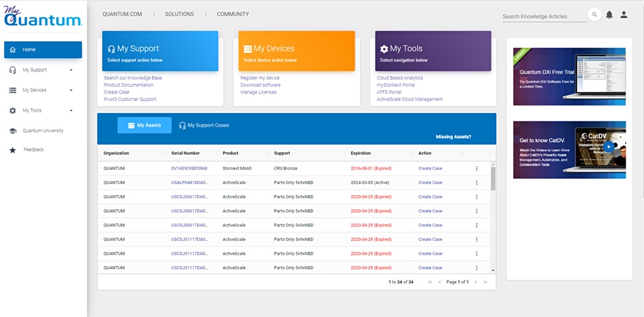
Task: Click the My Tools gear icon in sidebar
Action: (x=13, y=110)
